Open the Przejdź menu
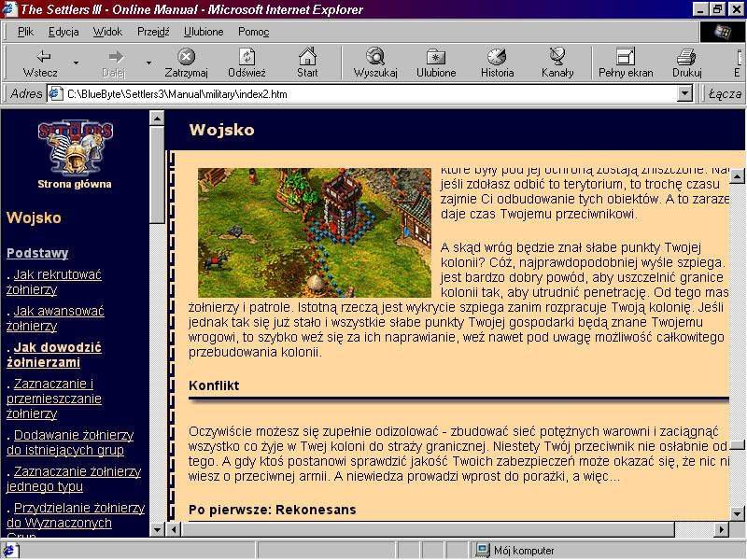This screenshot has width=747, height=560. [x=153, y=32]
